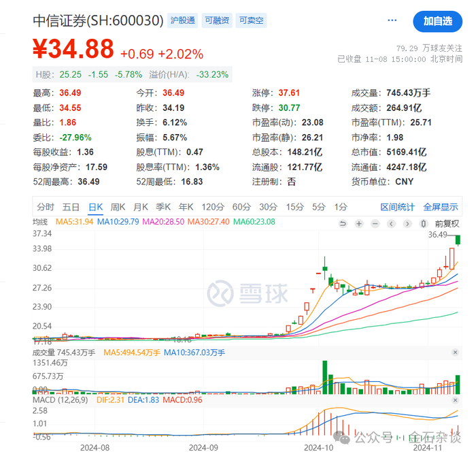The width and height of the screenshot is (476, 456).
Task: Select the 日K tab
Action: pos(96,207)
